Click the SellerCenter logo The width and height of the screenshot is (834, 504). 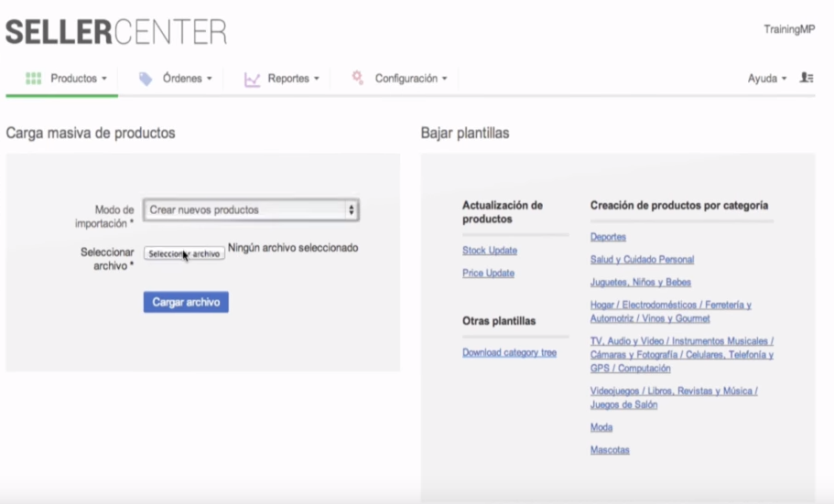coord(116,31)
